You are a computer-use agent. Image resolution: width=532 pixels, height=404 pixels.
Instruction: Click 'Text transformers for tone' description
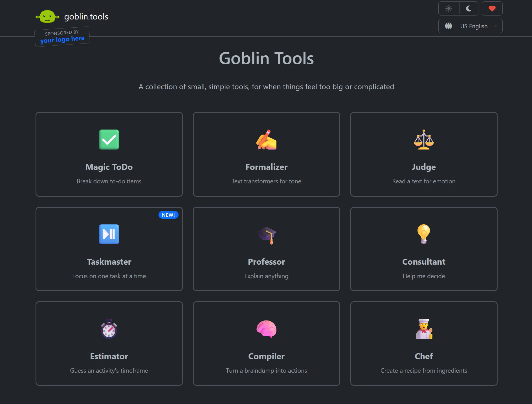(266, 181)
